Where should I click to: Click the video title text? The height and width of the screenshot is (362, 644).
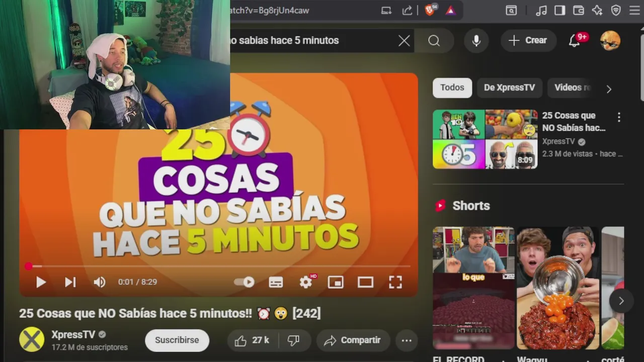[x=170, y=313]
